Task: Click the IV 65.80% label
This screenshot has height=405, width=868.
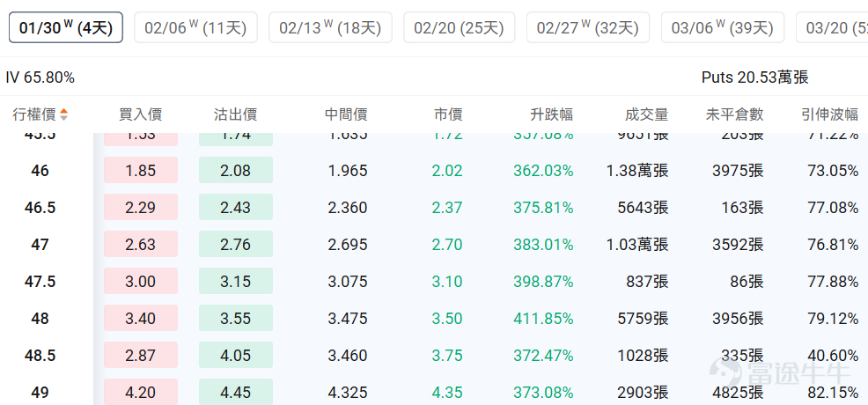Action: point(40,77)
